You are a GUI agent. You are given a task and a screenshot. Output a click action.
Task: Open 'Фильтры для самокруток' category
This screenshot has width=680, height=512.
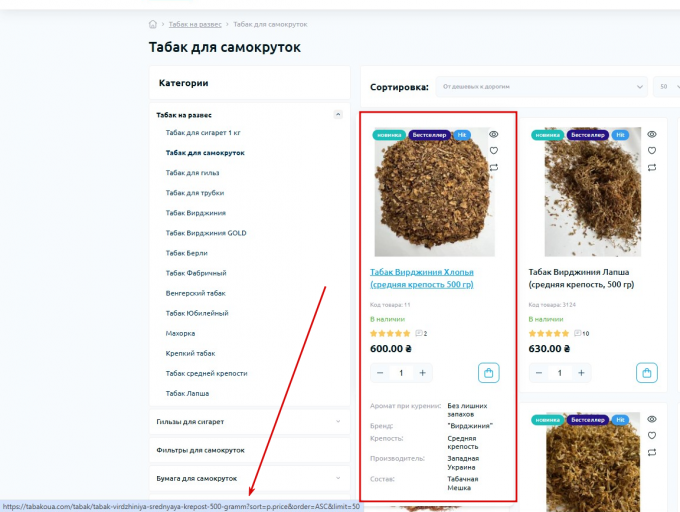(200, 450)
